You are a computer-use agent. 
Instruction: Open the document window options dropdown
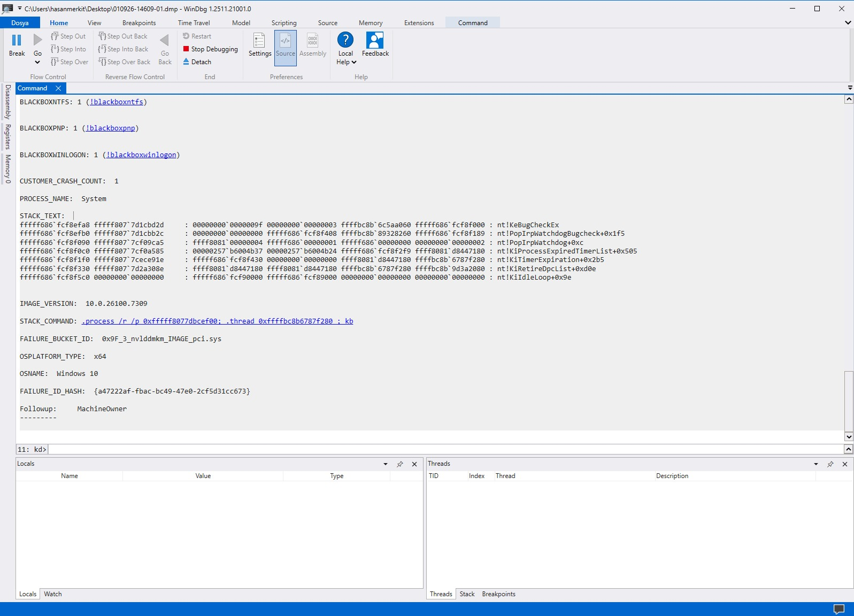850,88
